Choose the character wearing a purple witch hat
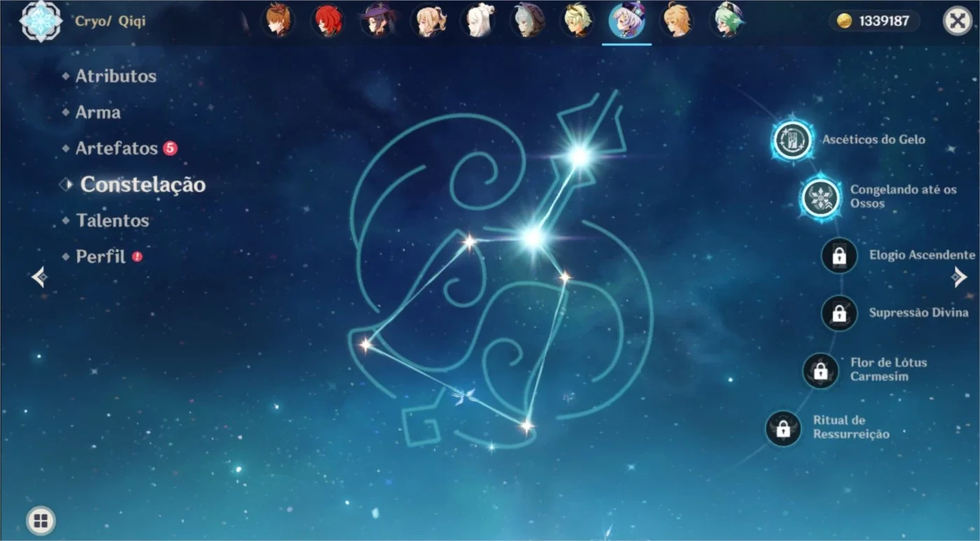Viewport: 980px width, 541px height. (x=378, y=21)
